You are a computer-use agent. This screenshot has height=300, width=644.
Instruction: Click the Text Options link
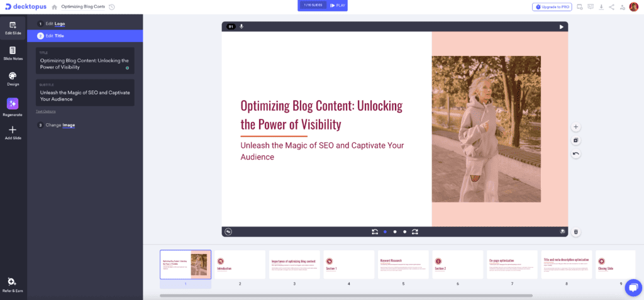click(45, 111)
